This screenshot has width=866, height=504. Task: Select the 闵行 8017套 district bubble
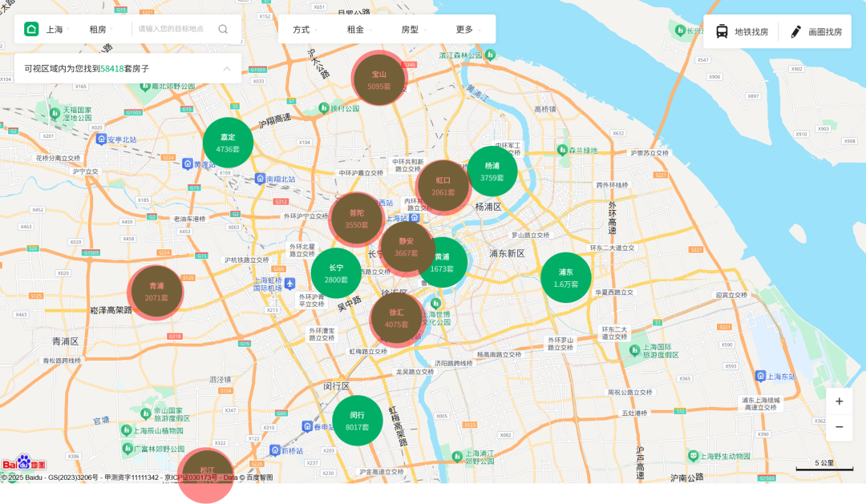pos(357,421)
